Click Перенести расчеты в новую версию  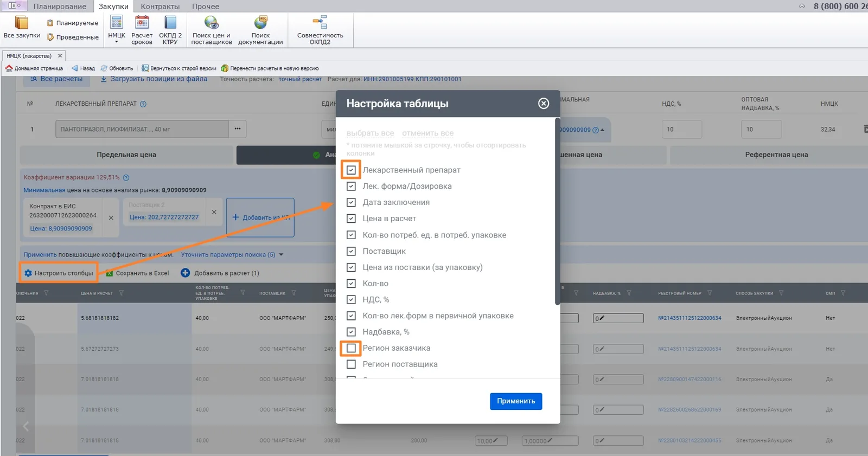[x=270, y=68]
